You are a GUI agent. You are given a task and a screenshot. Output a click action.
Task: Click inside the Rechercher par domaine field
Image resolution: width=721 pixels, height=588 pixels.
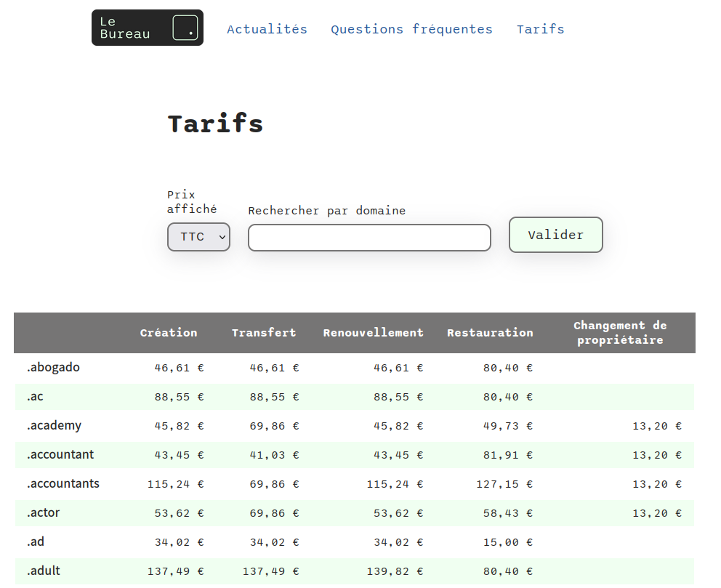tap(368, 237)
